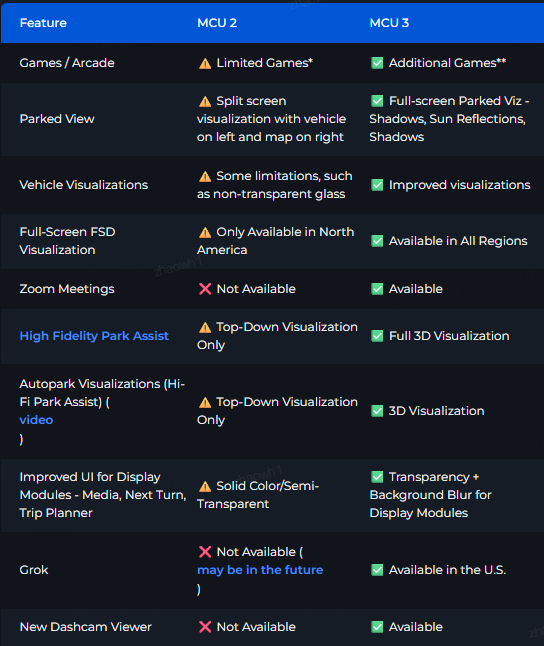
Task: Click red X in New Dashcam Viewer row
Action: coord(205,627)
